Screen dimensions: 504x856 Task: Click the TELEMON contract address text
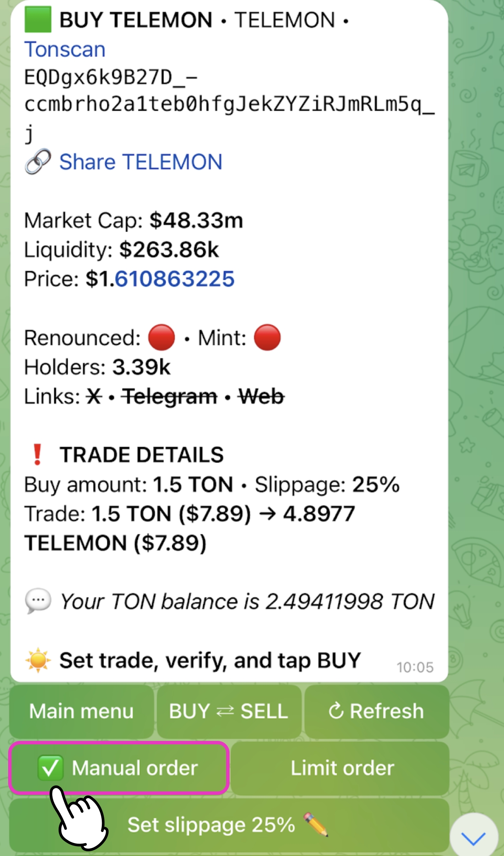(x=229, y=104)
